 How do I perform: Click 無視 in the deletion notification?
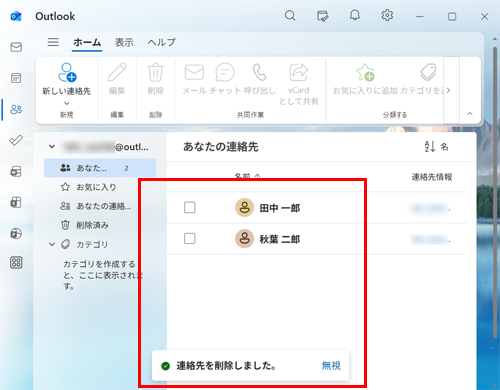click(331, 366)
